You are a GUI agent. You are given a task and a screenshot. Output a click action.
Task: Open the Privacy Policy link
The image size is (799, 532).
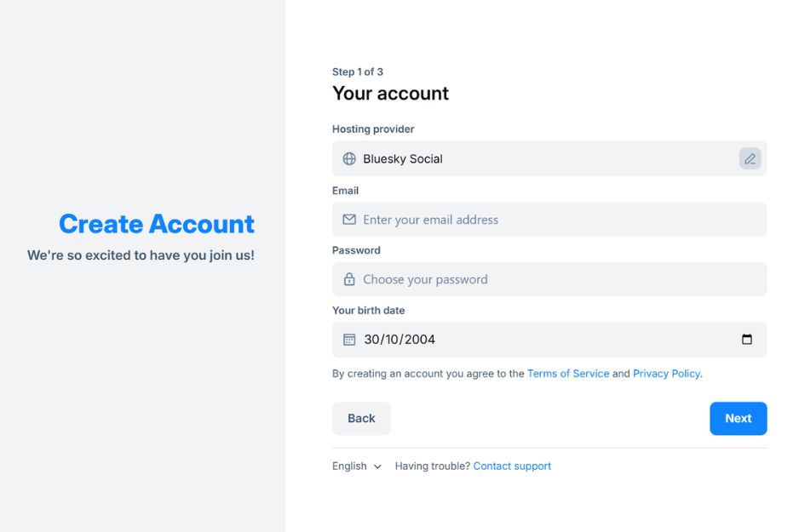666,374
